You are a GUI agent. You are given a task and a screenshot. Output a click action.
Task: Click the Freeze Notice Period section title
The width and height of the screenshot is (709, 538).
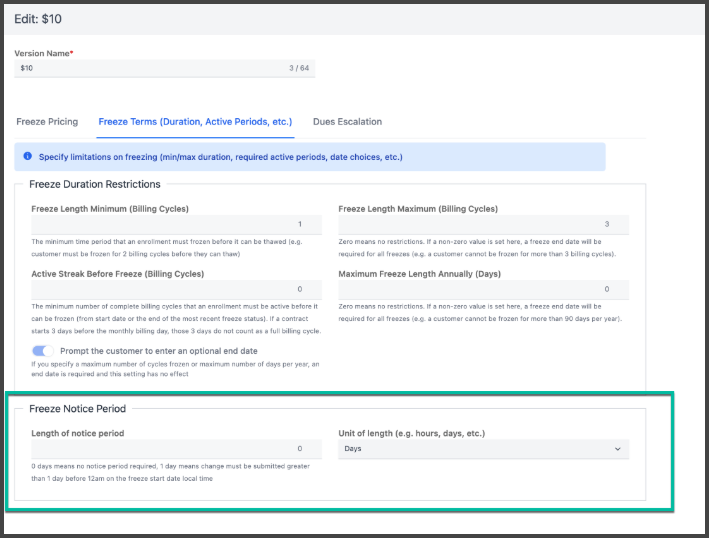click(77, 408)
